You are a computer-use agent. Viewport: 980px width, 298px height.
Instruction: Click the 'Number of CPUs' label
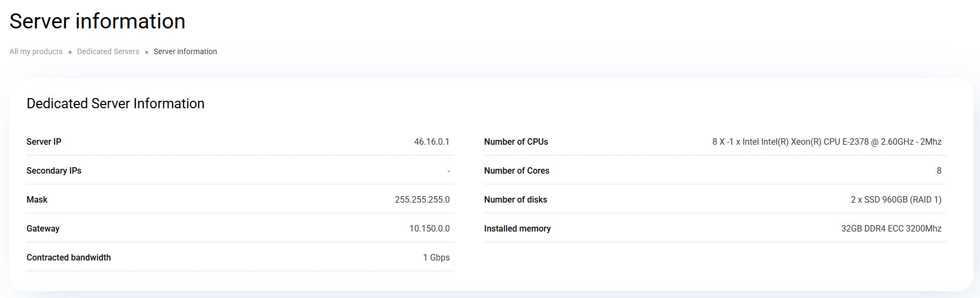(x=516, y=141)
